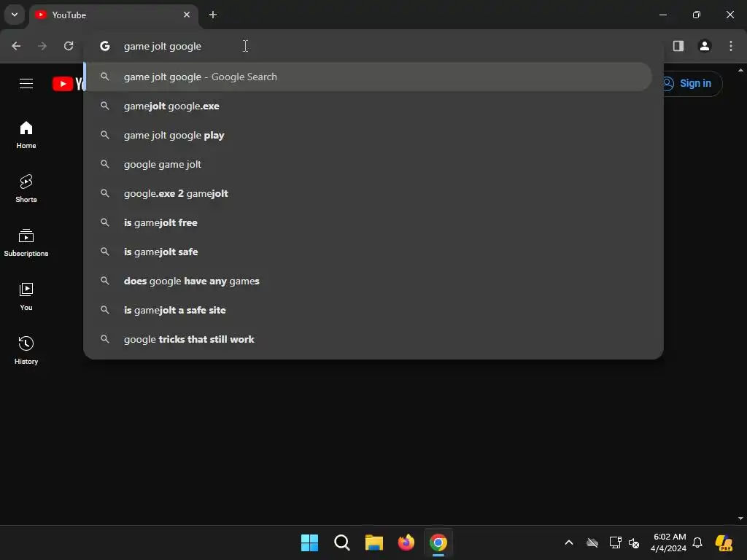Open the tab search dropdown arrow
Viewport: 747px width, 560px height.
[15, 15]
